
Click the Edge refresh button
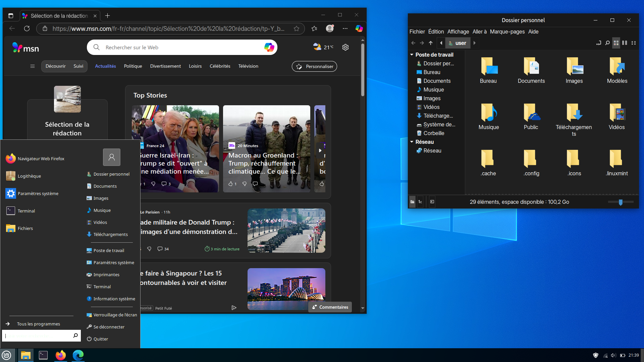pos(27,28)
